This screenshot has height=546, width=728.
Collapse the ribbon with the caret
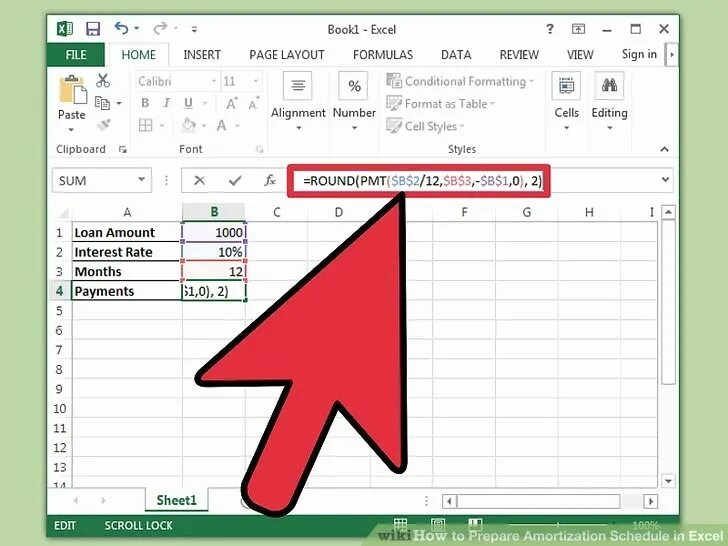click(x=664, y=149)
